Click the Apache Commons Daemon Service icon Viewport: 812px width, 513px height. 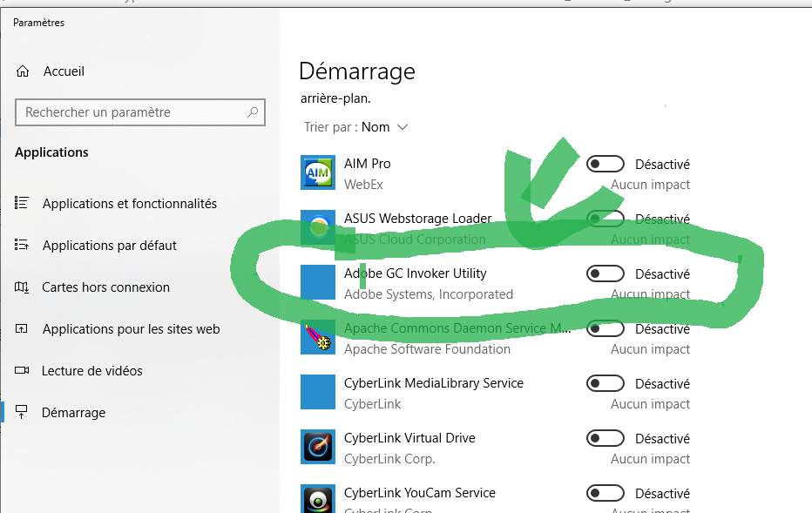318,338
